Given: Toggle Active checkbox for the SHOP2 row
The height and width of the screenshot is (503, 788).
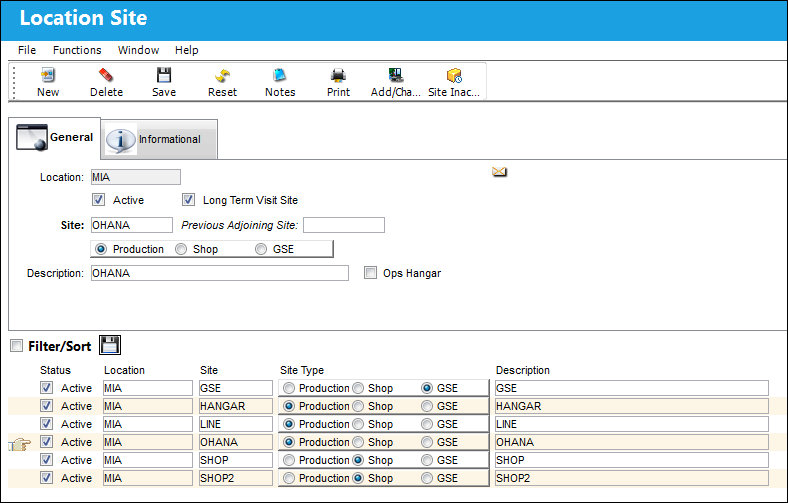Looking at the screenshot, I should click(46, 478).
